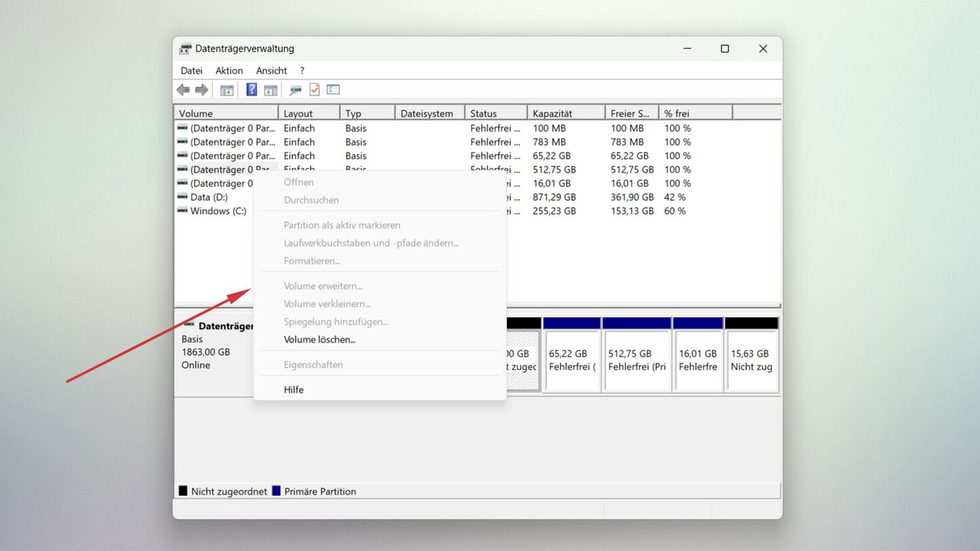The image size is (980, 551).
Task: Click the checklist settings toolbar icon
Action: click(333, 90)
